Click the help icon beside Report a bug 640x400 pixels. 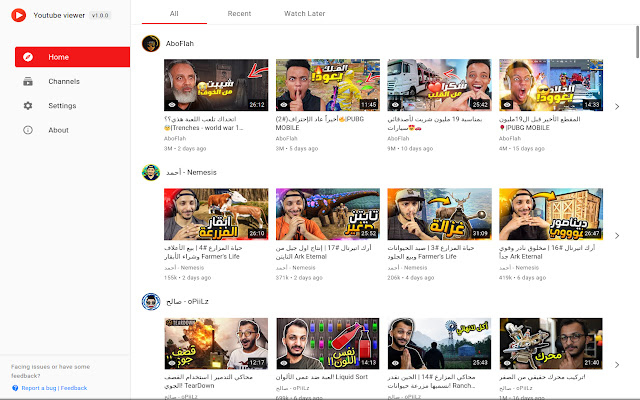pos(15,388)
